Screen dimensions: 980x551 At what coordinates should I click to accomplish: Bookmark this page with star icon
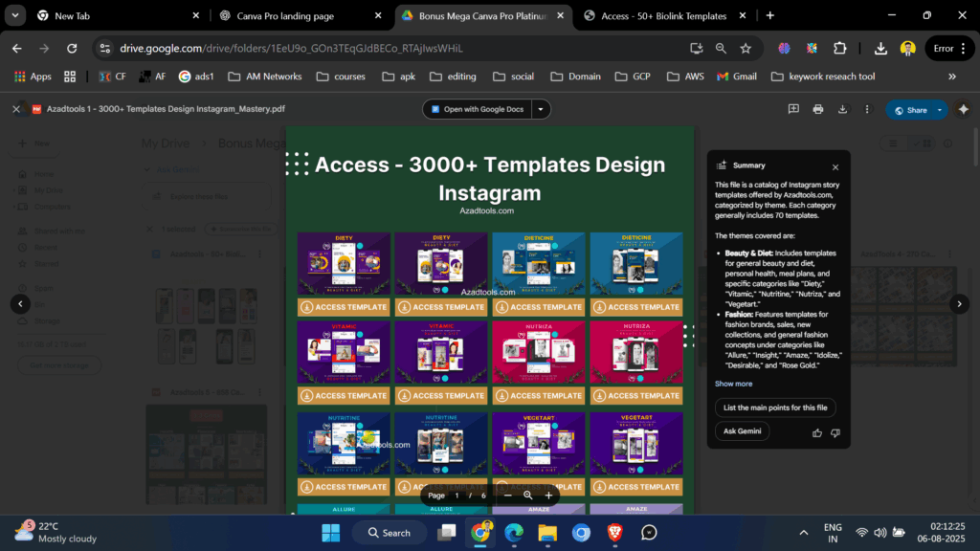pos(746,48)
